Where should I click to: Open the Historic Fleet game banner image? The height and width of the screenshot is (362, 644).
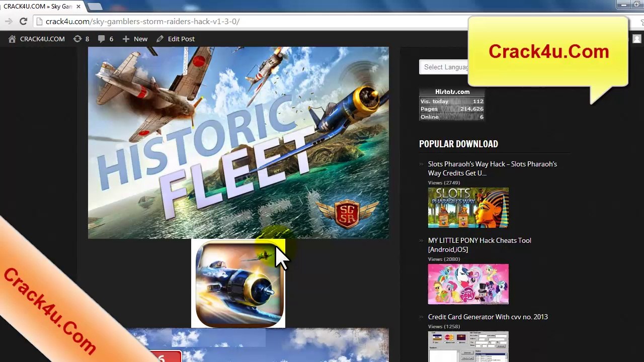[x=238, y=143]
